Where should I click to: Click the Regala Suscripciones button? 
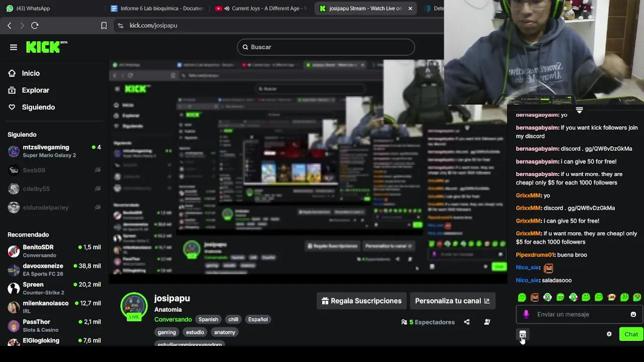pyautogui.click(x=362, y=301)
